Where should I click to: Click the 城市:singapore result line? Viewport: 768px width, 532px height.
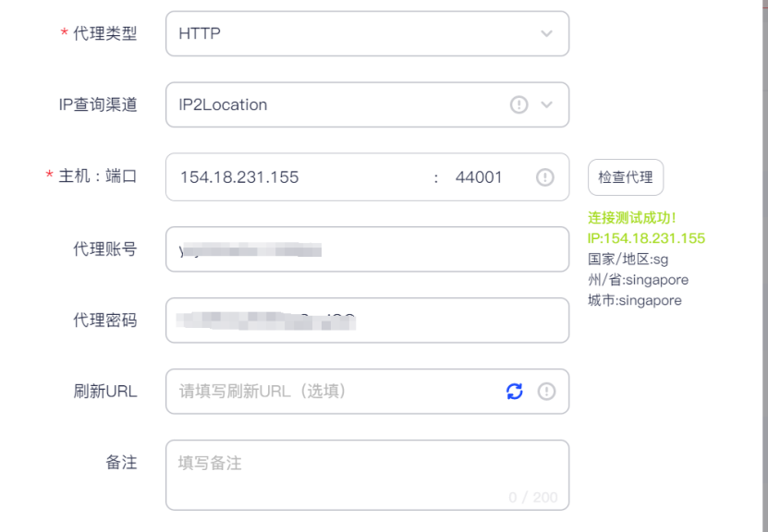(635, 300)
